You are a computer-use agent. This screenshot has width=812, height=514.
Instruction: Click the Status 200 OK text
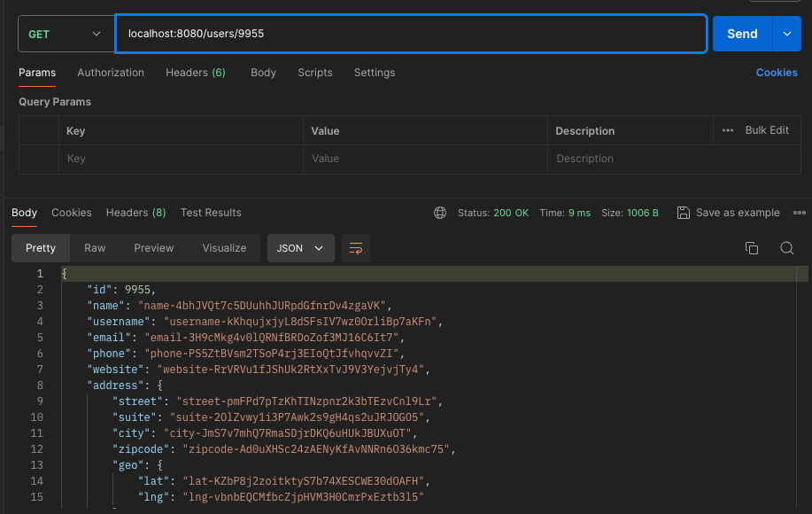[493, 213]
